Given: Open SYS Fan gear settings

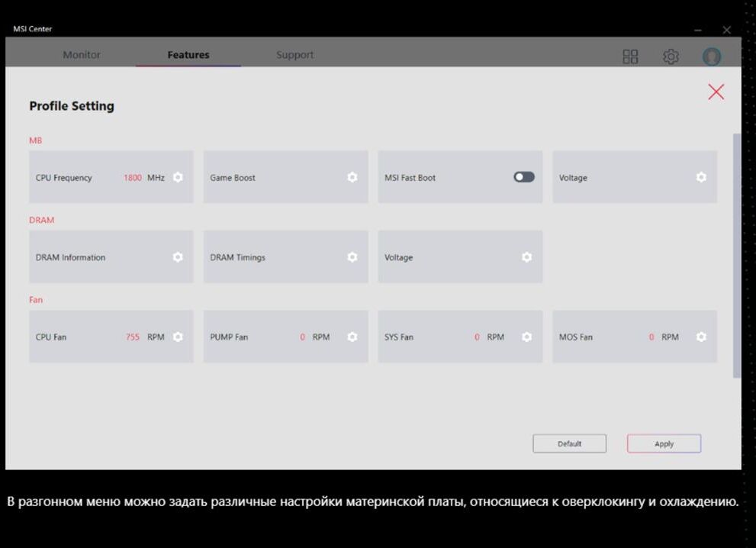Looking at the screenshot, I should (526, 337).
